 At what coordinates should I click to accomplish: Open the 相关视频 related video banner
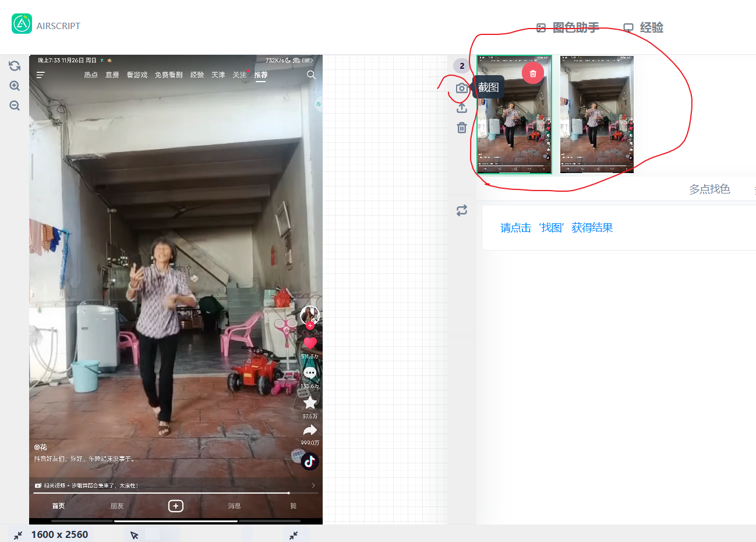[175, 485]
